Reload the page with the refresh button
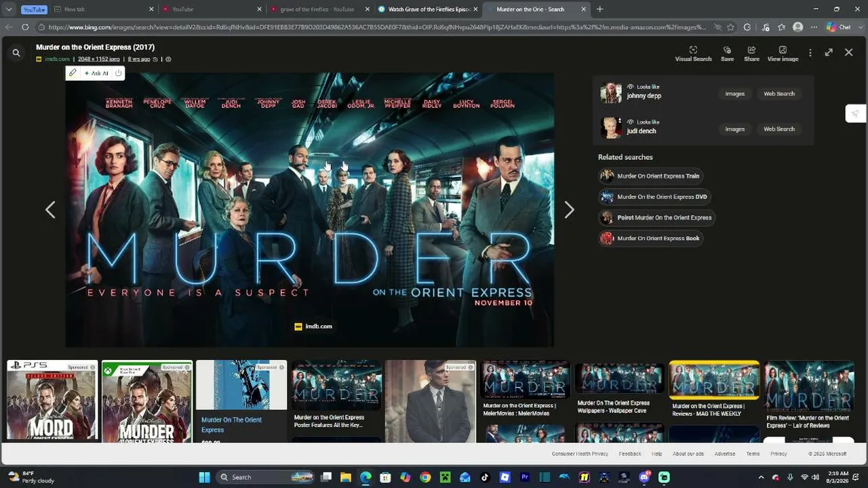Image resolution: width=868 pixels, height=488 pixels. 25,27
